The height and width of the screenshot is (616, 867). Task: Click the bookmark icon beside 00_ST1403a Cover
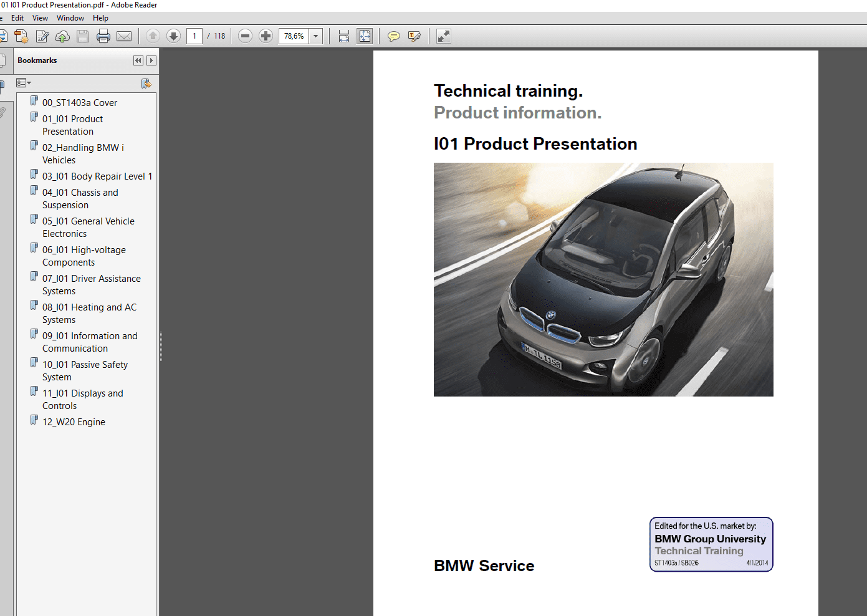point(34,100)
